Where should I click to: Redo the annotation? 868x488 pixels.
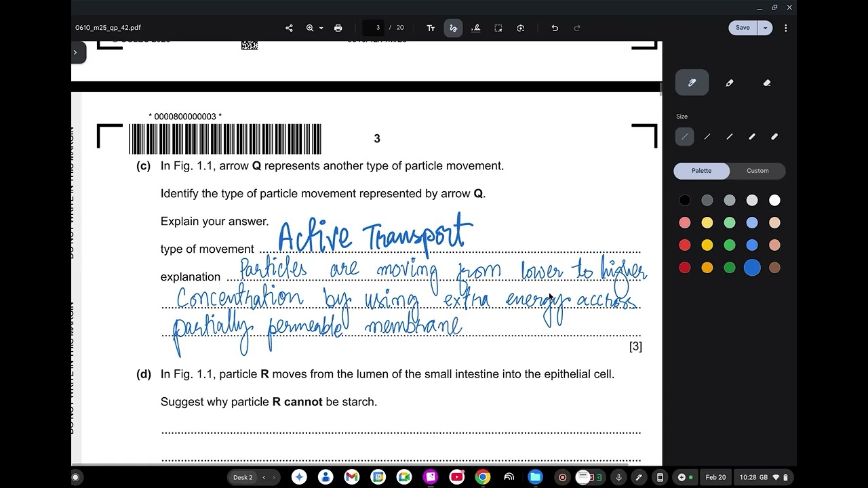click(x=577, y=28)
